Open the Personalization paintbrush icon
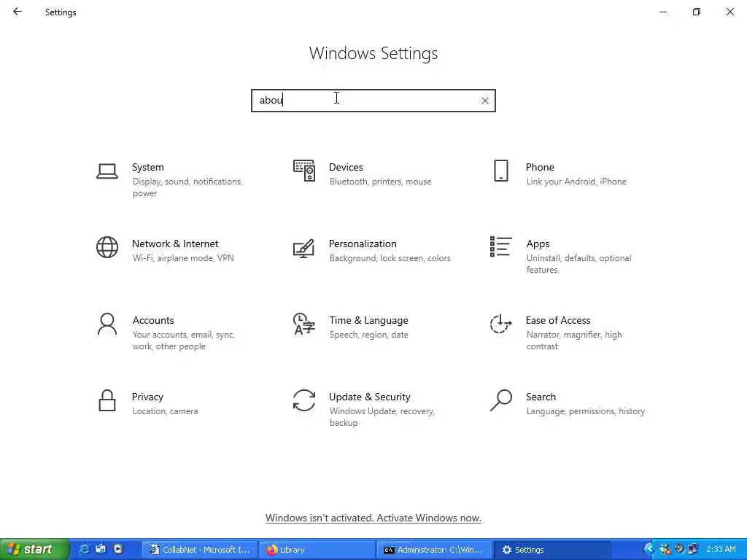 pyautogui.click(x=304, y=248)
